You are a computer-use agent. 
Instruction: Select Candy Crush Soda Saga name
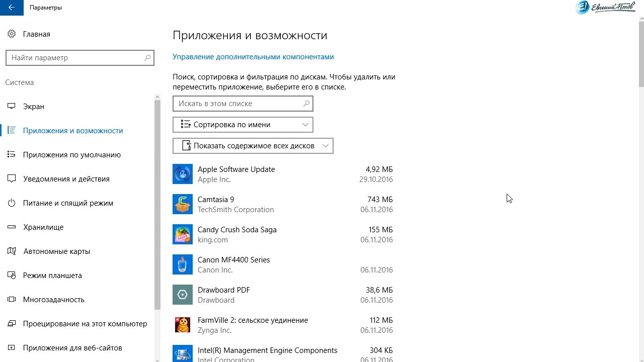(x=237, y=230)
